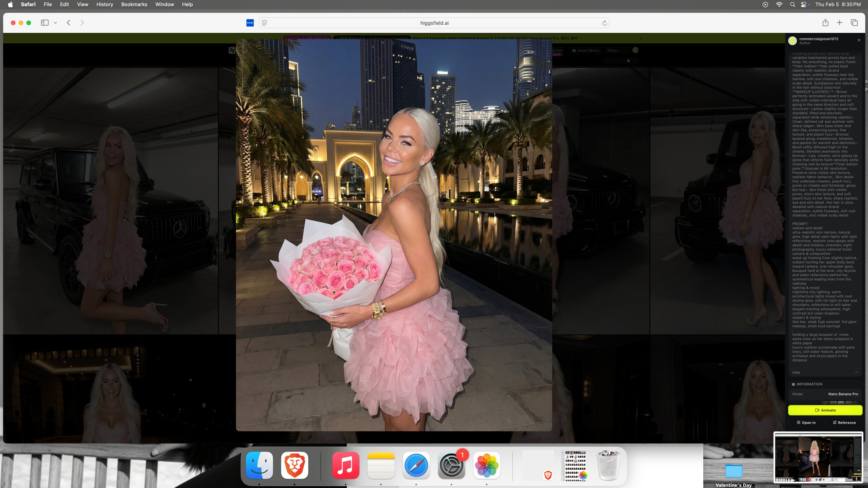Viewport: 868px width, 488px height.
Task: Click the commercialgoose1072 author avatar
Action: 792,41
